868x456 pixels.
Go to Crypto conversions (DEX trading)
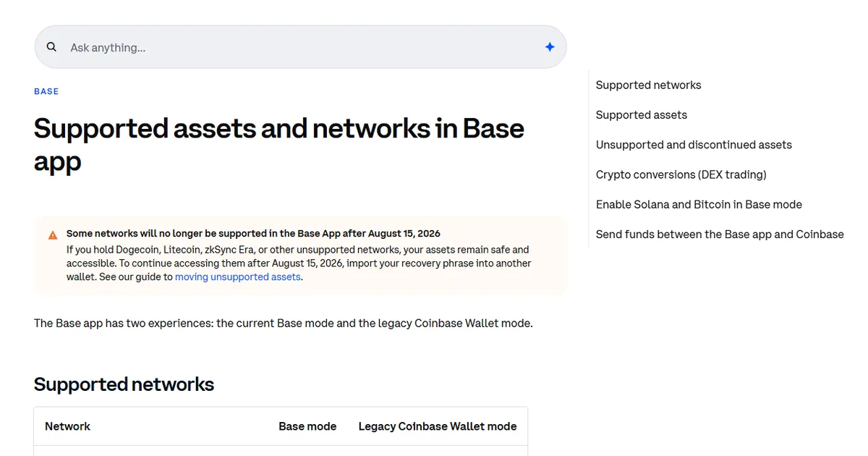[681, 174]
